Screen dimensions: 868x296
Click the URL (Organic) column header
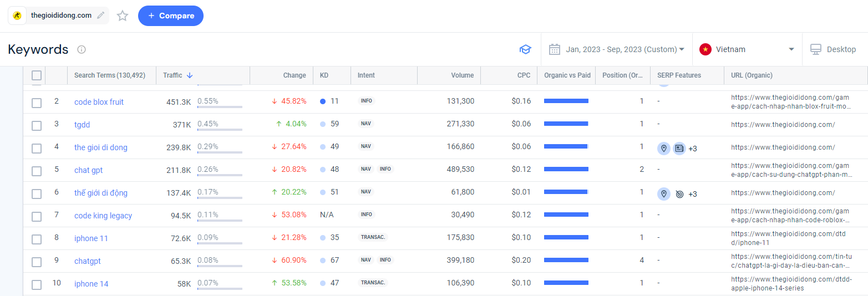[752, 75]
